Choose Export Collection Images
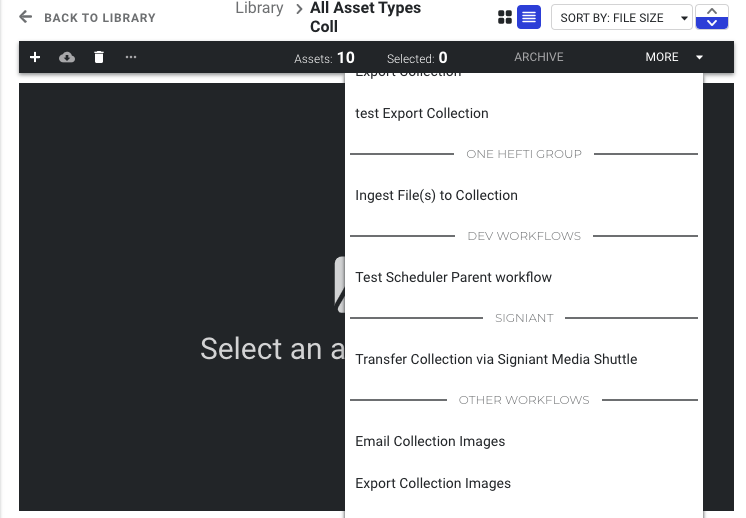Screen dimensions: 746x518 pos(433,483)
